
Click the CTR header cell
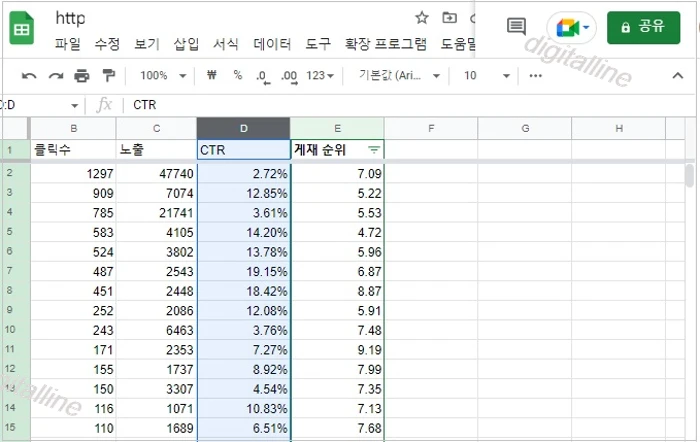coord(243,150)
